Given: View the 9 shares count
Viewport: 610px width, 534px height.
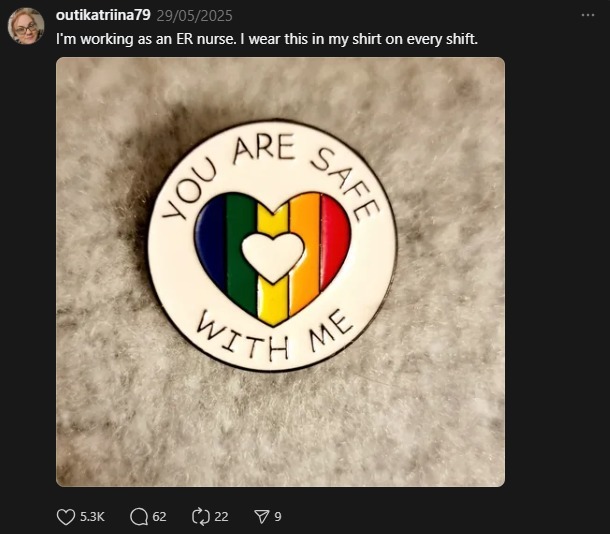Looking at the screenshot, I should (x=278, y=517).
